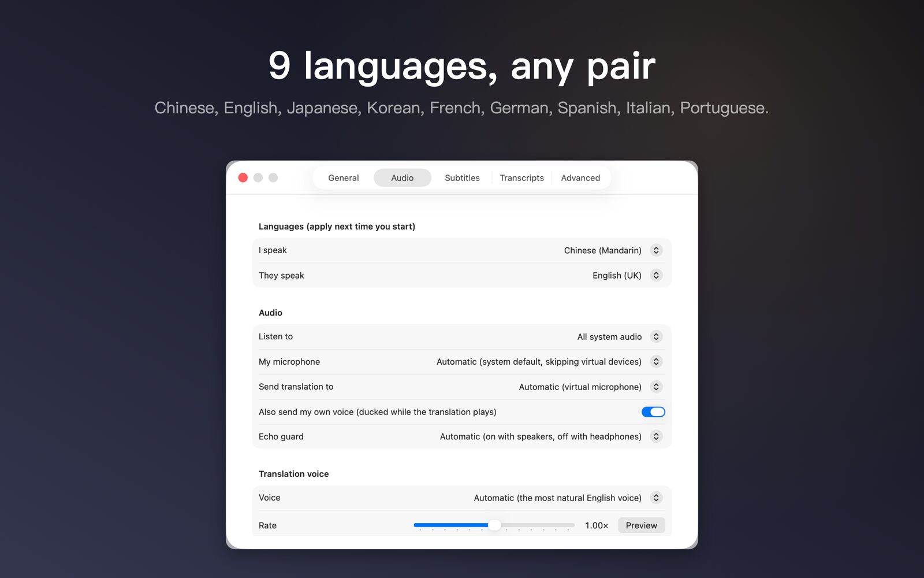Choose a different My microphone device
This screenshot has width=924, height=578.
coord(656,362)
